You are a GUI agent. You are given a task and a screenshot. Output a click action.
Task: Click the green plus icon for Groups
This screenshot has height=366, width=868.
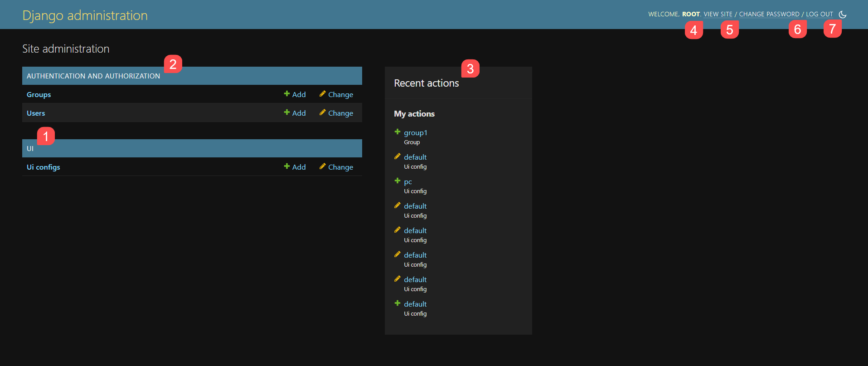286,94
